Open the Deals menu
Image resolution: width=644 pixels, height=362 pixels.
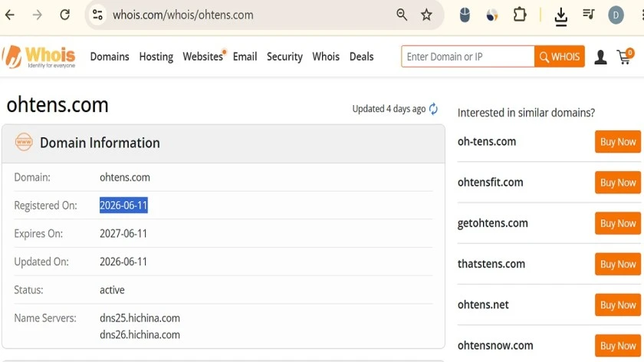click(361, 57)
